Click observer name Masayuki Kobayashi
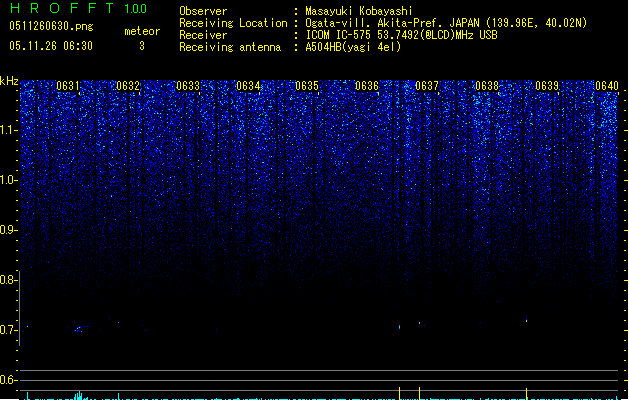This screenshot has height=400, width=629. pyautogui.click(x=359, y=11)
